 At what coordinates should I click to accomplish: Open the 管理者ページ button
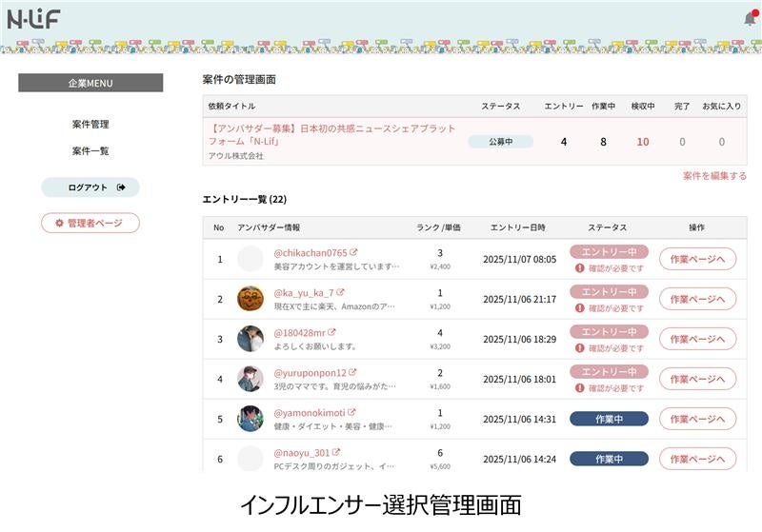click(90, 223)
